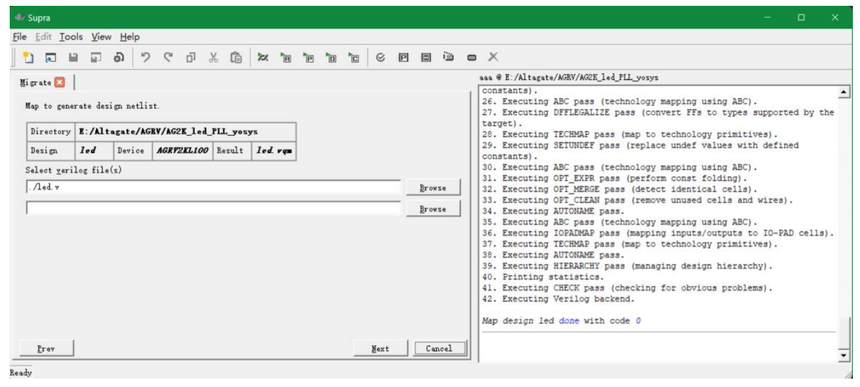This screenshot has width=860, height=387.
Task: Click the Result value led.vqm
Action: point(274,150)
